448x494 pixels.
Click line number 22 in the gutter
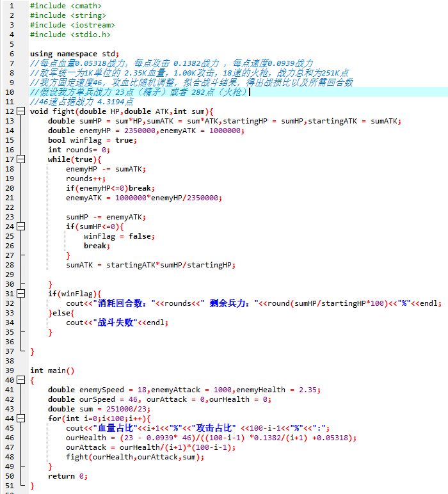coord(10,207)
